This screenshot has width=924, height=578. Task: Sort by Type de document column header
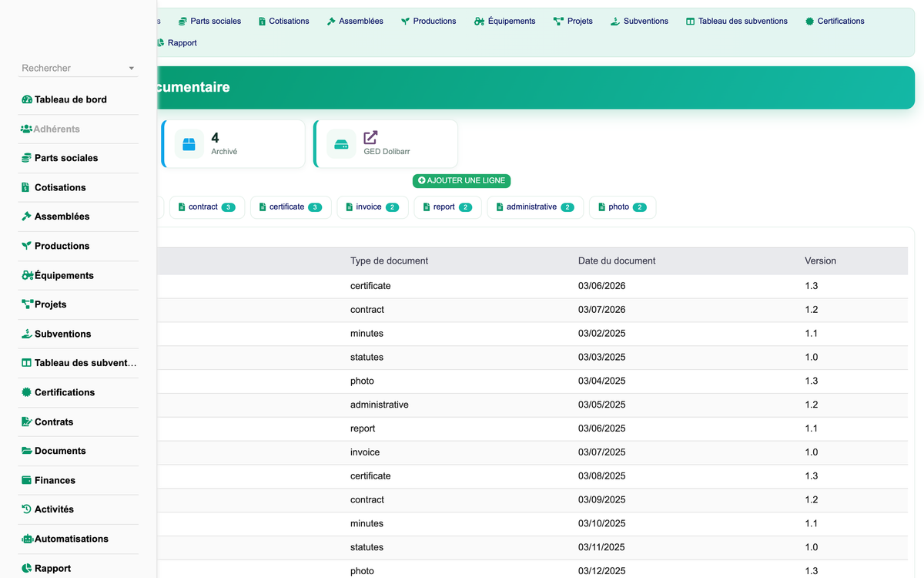[x=389, y=260]
